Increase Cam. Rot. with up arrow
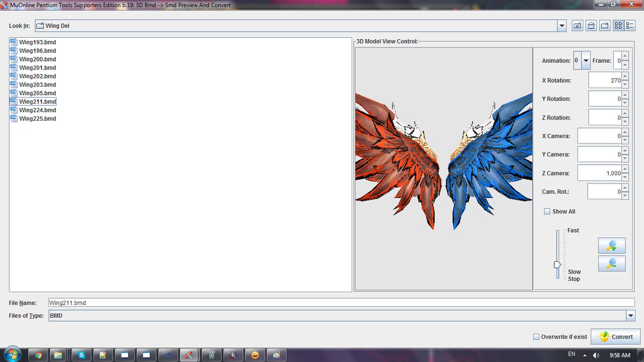Viewport: 644px width, 362px height. tap(625, 188)
